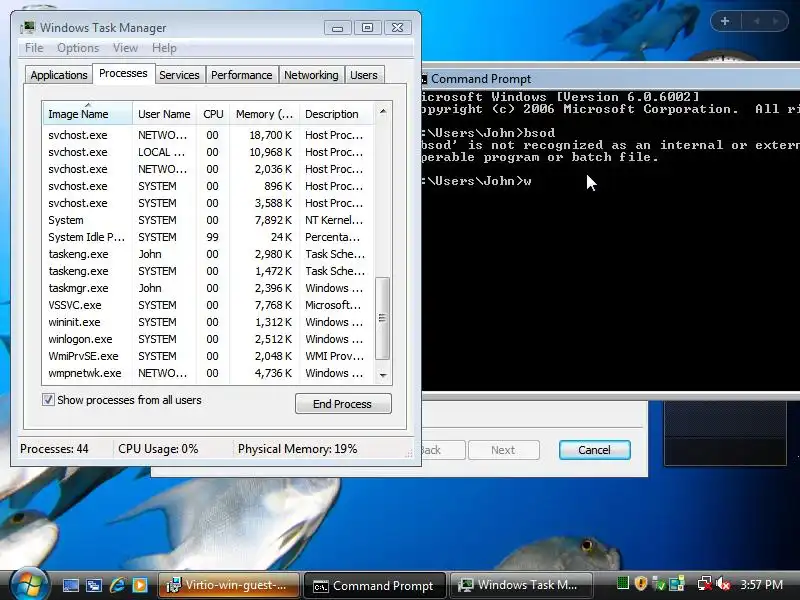Open the Options menu
800x600 pixels.
(x=78, y=48)
